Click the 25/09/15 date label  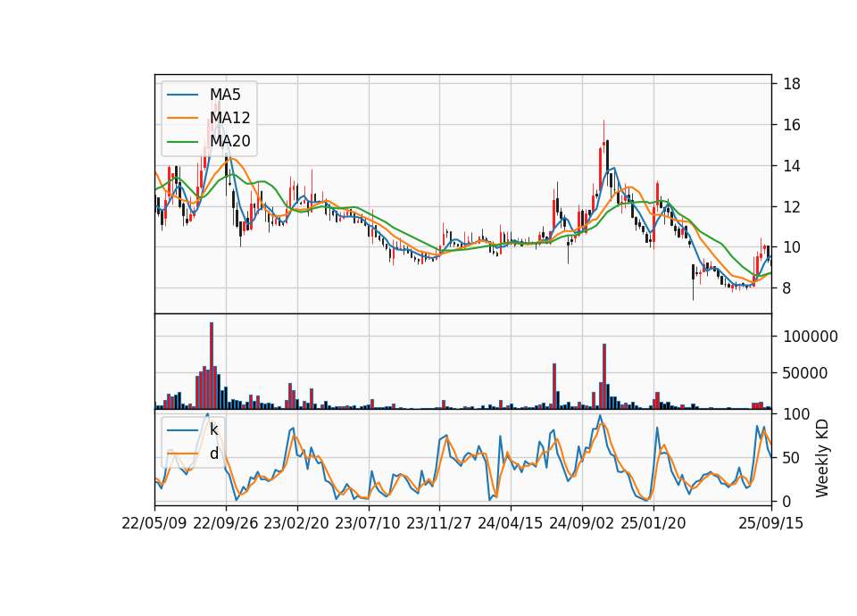coord(771,523)
